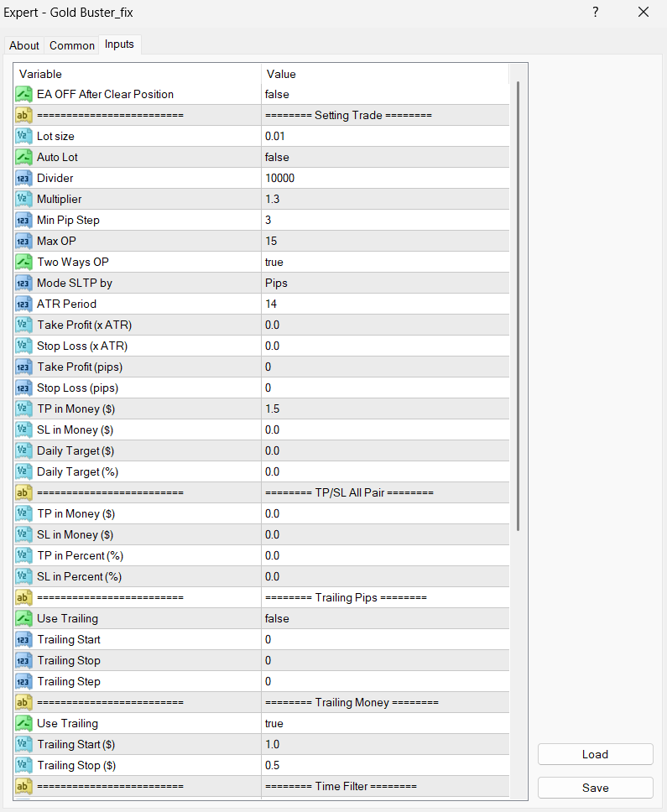Toggle the Auto Lot false value

pyautogui.click(x=384, y=157)
